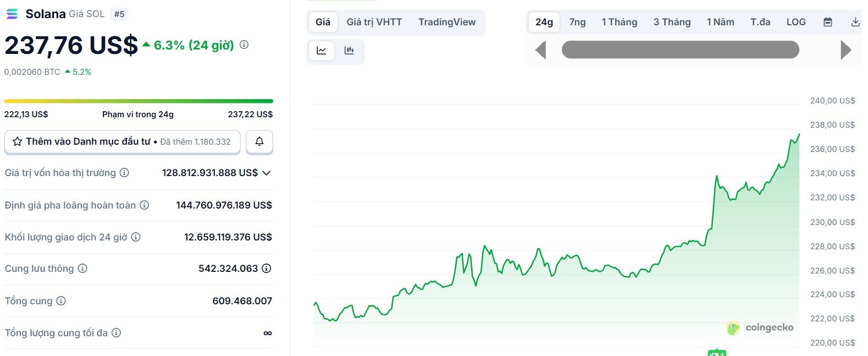Image resolution: width=868 pixels, height=356 pixels.
Task: Click Thêm vào Danh mục đầu tư button
Action: pos(122,141)
